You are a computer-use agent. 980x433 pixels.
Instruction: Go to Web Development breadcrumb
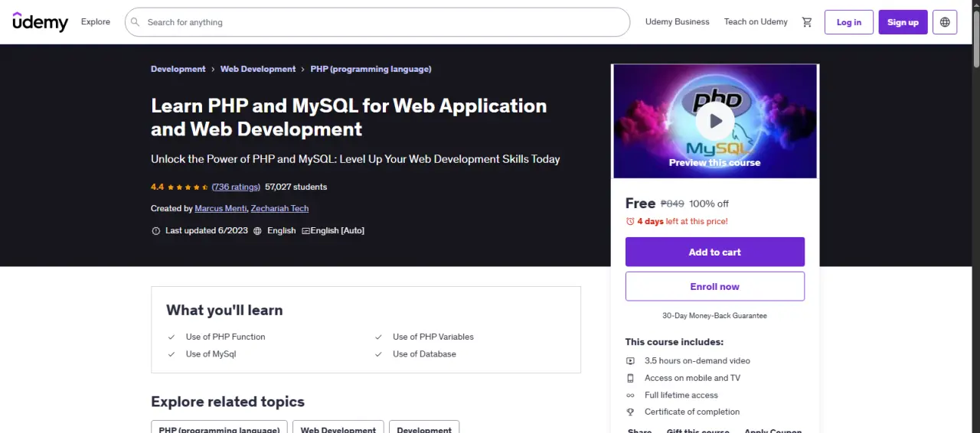click(x=258, y=69)
